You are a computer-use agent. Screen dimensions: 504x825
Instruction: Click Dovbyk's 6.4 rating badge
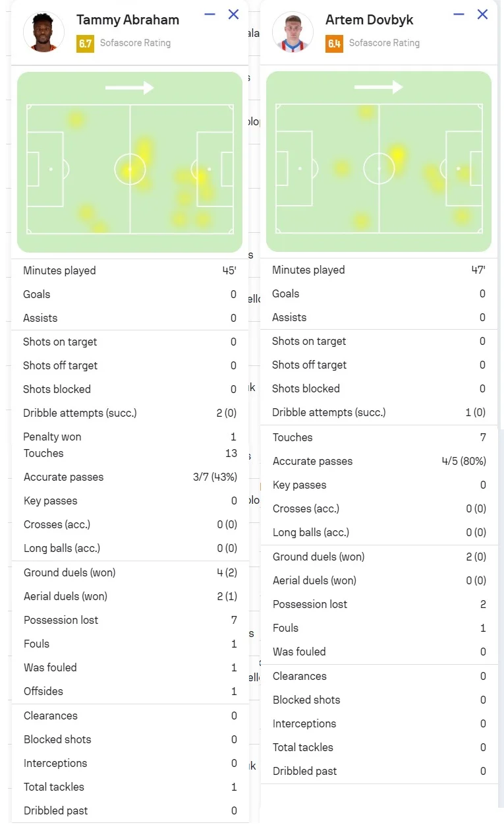click(x=334, y=44)
